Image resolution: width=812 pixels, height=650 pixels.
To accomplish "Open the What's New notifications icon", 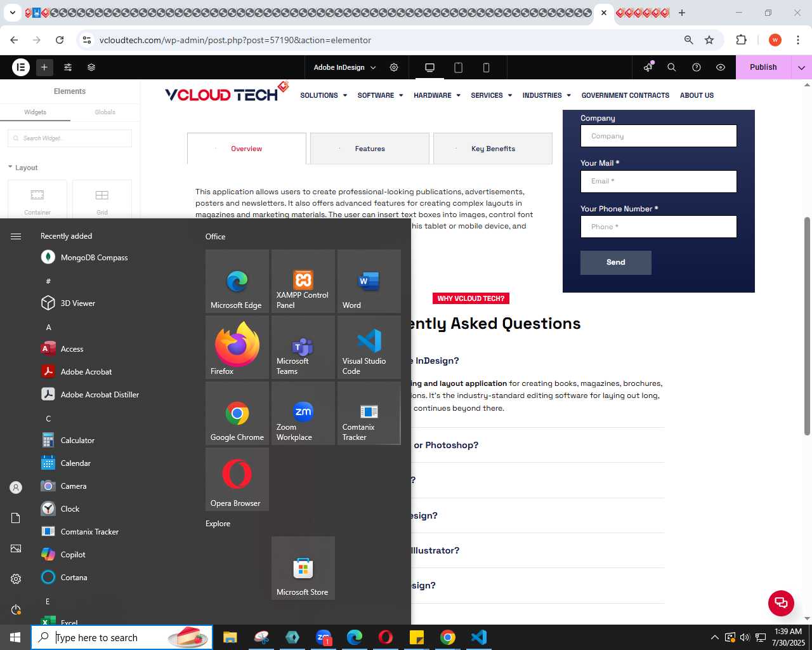I will click(648, 67).
